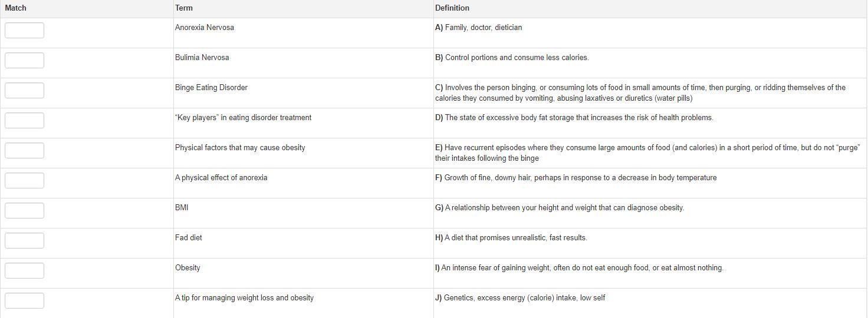Viewport: 868px width, 318px height.
Task: Click the BMI match input box
Action: click(24, 210)
